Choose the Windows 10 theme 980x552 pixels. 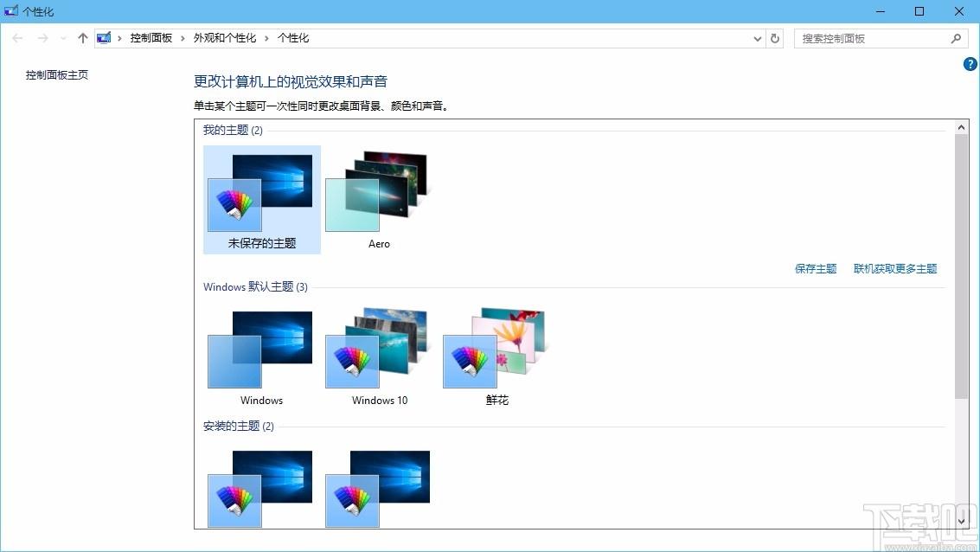tap(379, 357)
